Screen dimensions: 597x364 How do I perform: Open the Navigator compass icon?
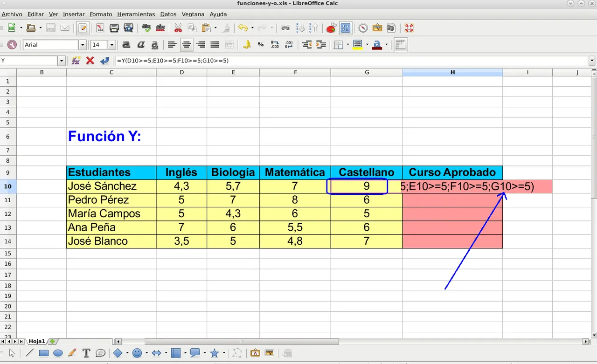(362, 28)
